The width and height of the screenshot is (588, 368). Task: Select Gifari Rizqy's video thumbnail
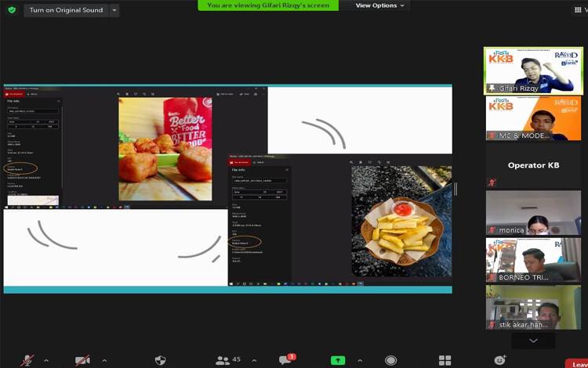(533, 70)
